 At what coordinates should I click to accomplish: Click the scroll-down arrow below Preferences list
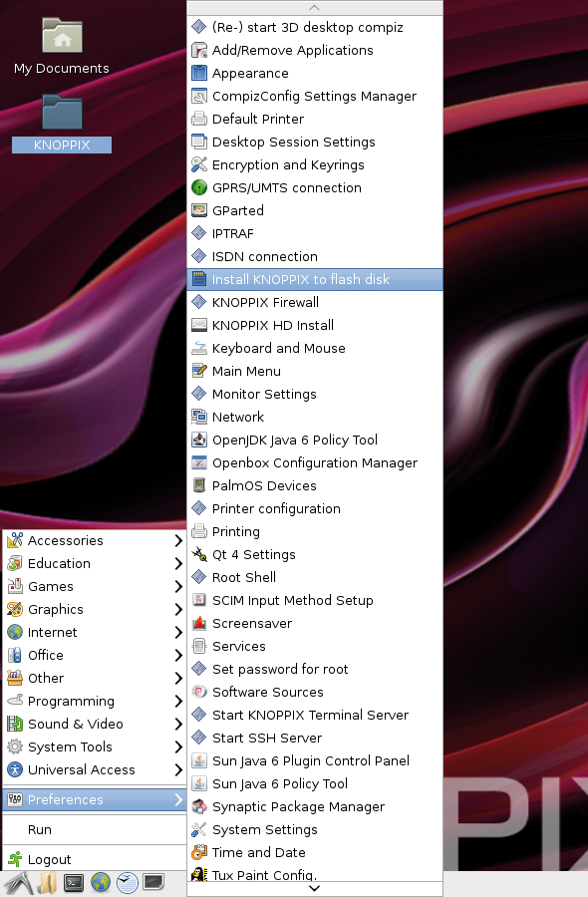(x=315, y=888)
